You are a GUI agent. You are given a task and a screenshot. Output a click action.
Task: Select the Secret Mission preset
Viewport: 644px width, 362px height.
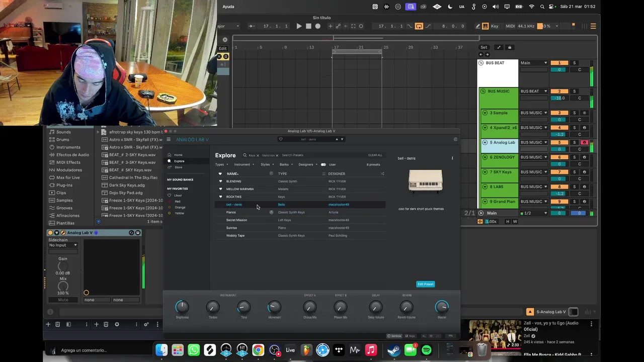click(236, 220)
